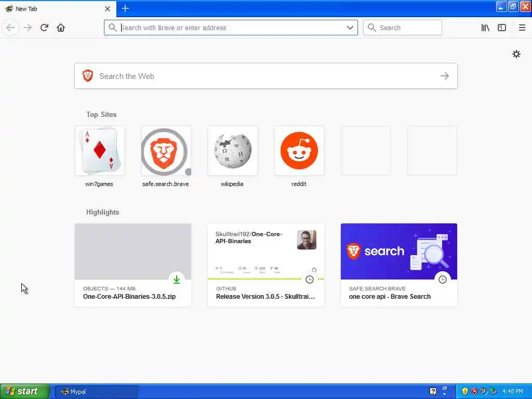Open the hamburger application menu
The height and width of the screenshot is (399, 532).
tap(522, 28)
